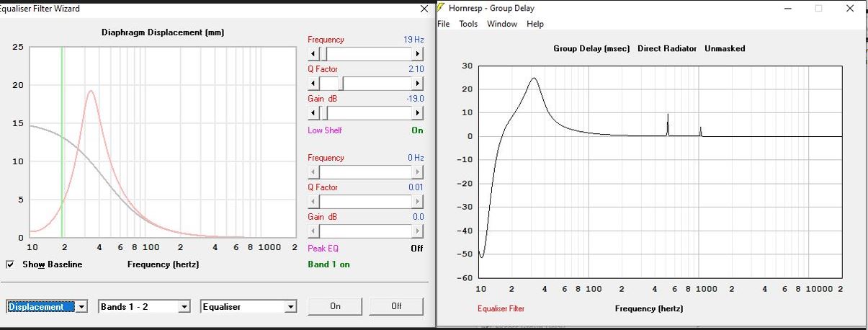The width and height of the screenshot is (868, 330).
Task: Decrease band 1 Frequency with left arrow
Action: point(313,54)
